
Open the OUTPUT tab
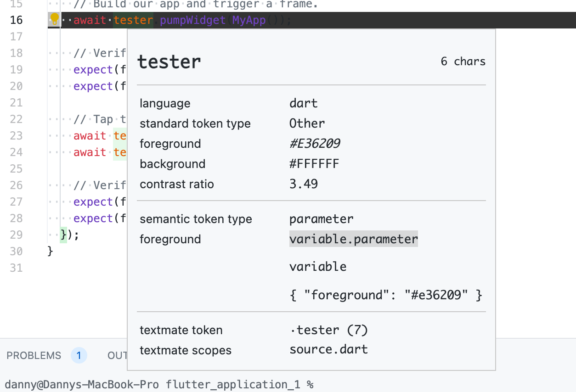pos(119,355)
